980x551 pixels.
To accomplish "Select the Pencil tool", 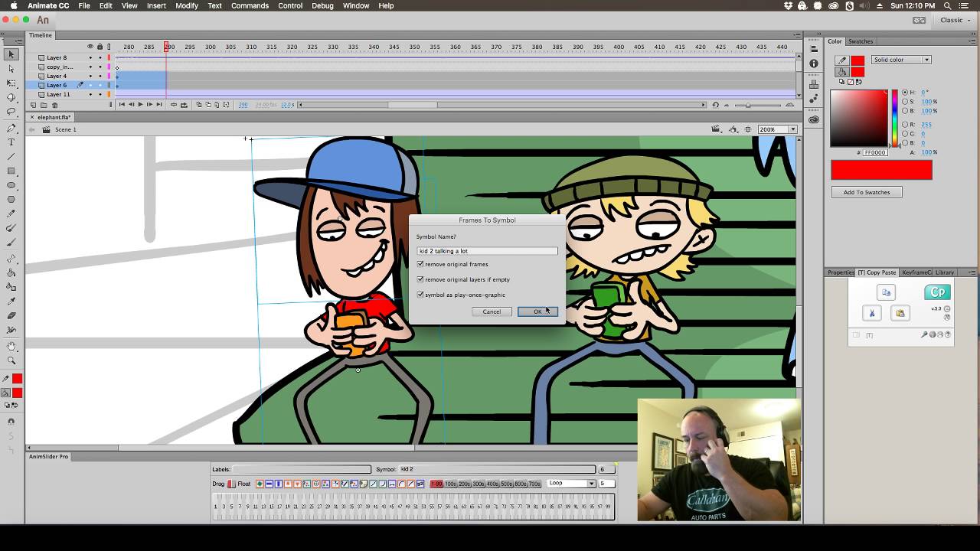I will pyautogui.click(x=11, y=214).
